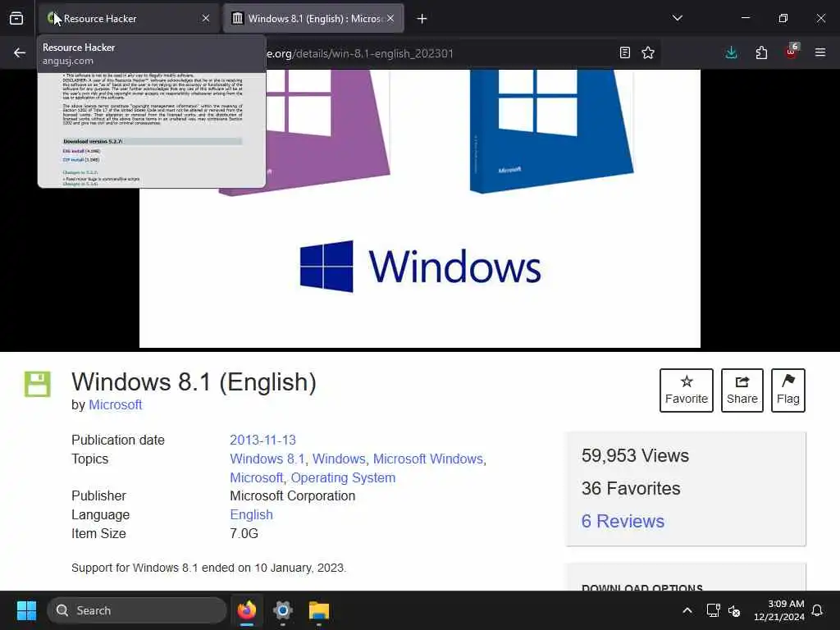Screen dimensions: 840x630
Task: Open the Windows topic link
Action: [339, 459]
